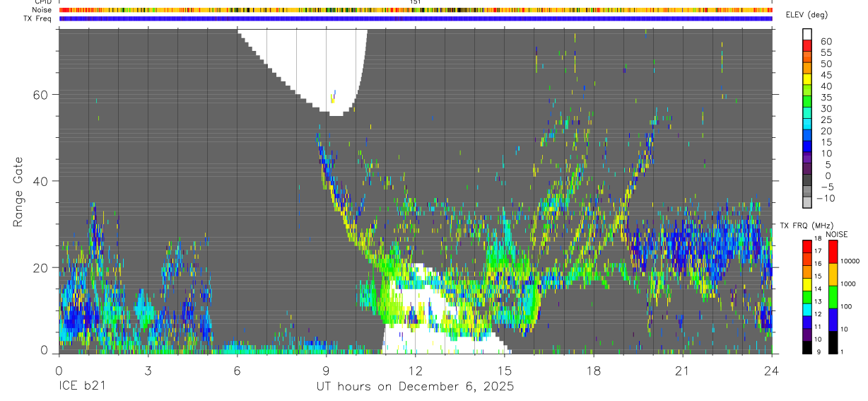Click the Range Gate y-axis label
This screenshot has width=868, height=401.
pos(17,192)
